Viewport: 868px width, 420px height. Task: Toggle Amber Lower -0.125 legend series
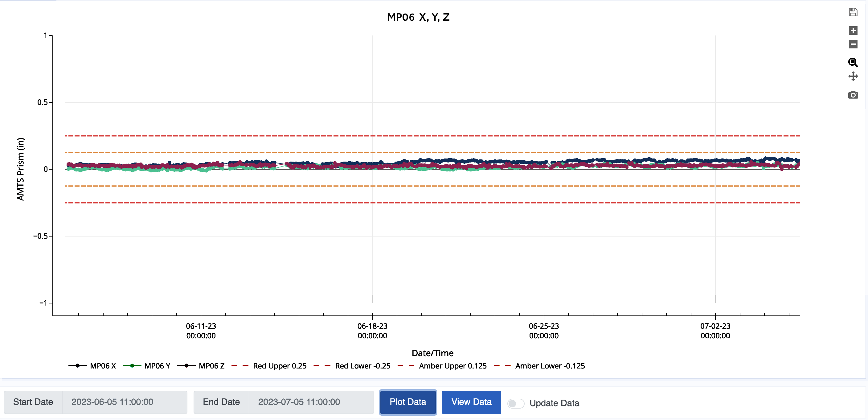(539, 366)
